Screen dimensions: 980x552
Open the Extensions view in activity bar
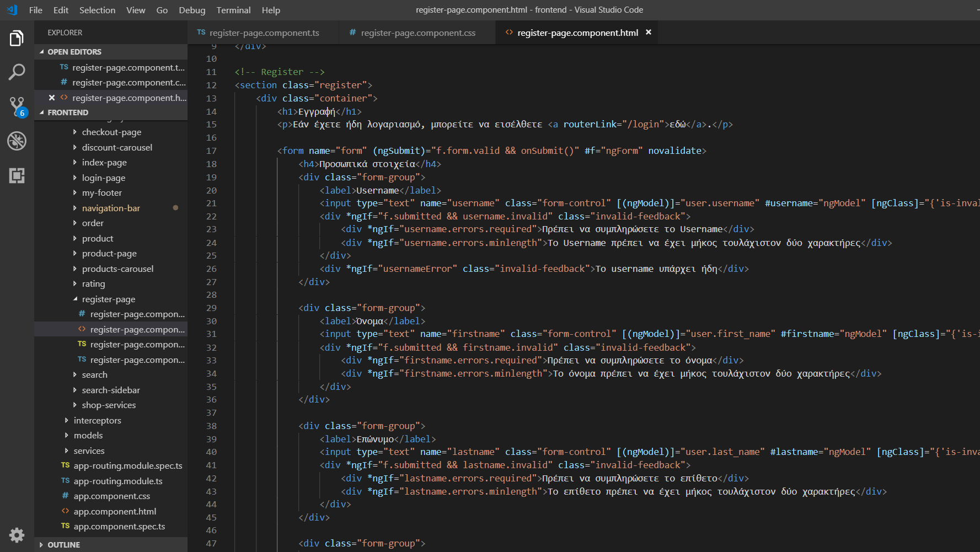coord(17,175)
